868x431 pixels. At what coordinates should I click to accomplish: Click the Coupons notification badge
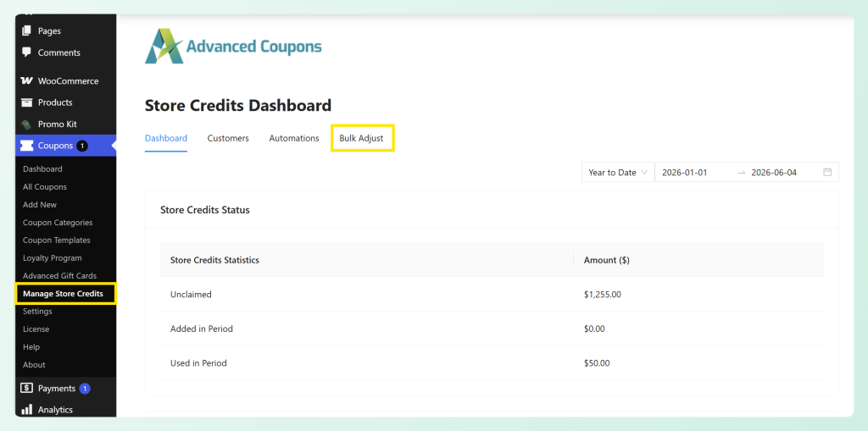coord(82,146)
